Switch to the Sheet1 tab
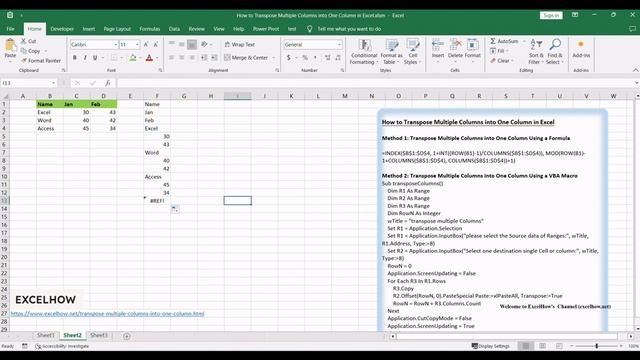640x360 pixels. tap(46, 335)
